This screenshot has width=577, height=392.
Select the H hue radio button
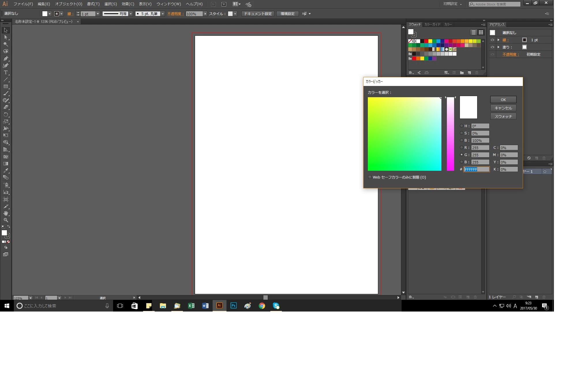point(461,126)
